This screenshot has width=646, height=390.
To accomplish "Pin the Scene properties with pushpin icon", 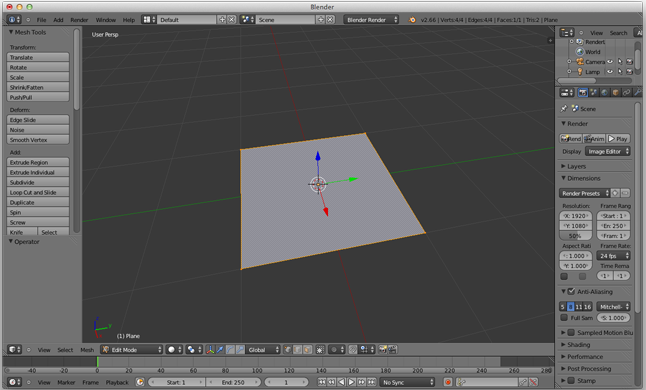I will [x=564, y=109].
